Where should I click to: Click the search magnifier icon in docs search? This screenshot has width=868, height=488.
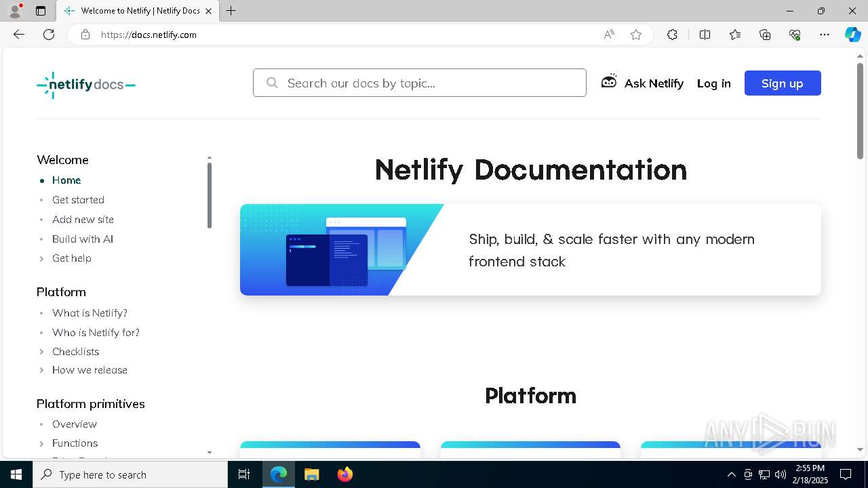272,83
